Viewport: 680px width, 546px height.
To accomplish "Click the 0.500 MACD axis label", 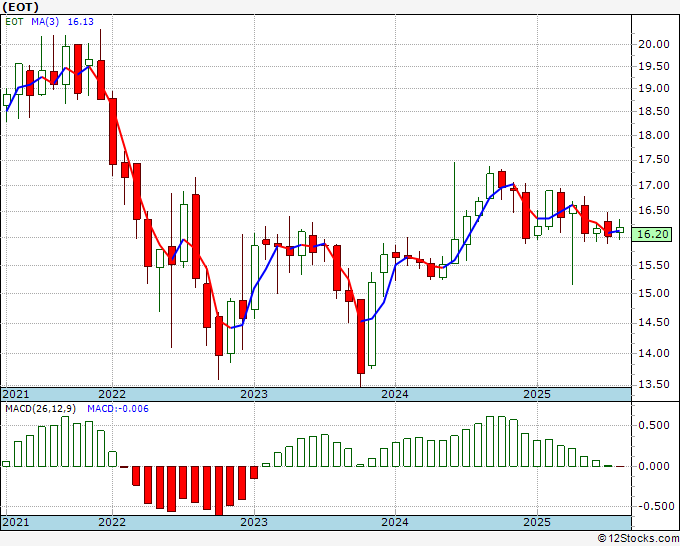I will (x=654, y=425).
